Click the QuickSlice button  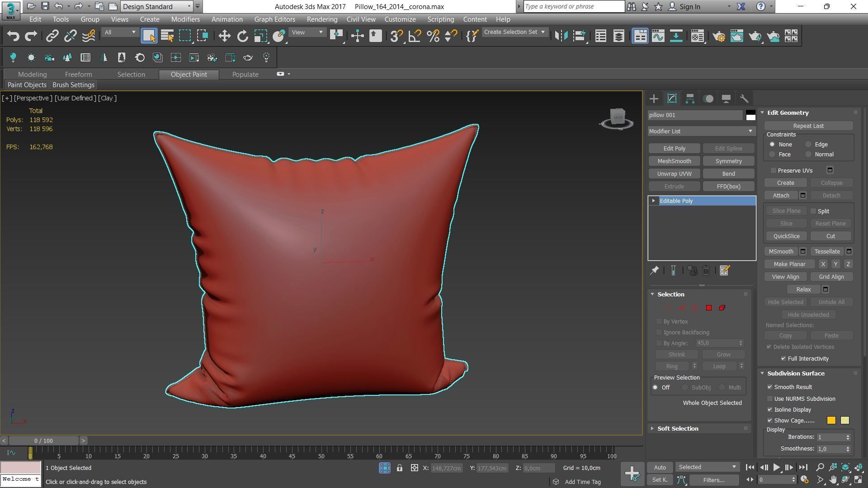coord(786,236)
